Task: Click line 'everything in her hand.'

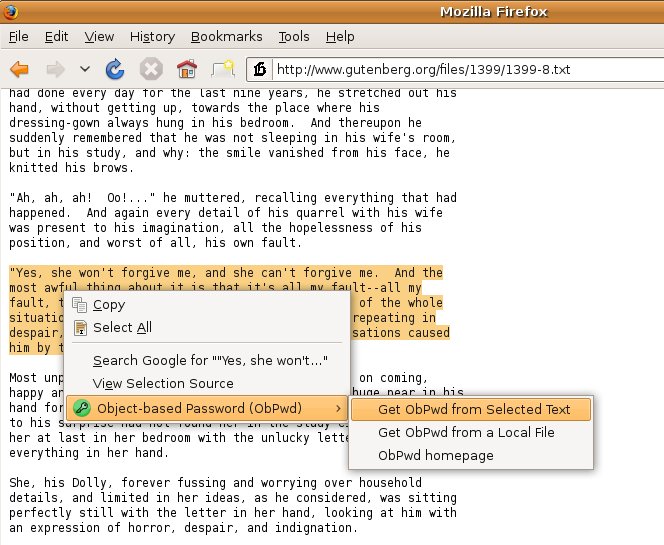Action: tap(89, 453)
